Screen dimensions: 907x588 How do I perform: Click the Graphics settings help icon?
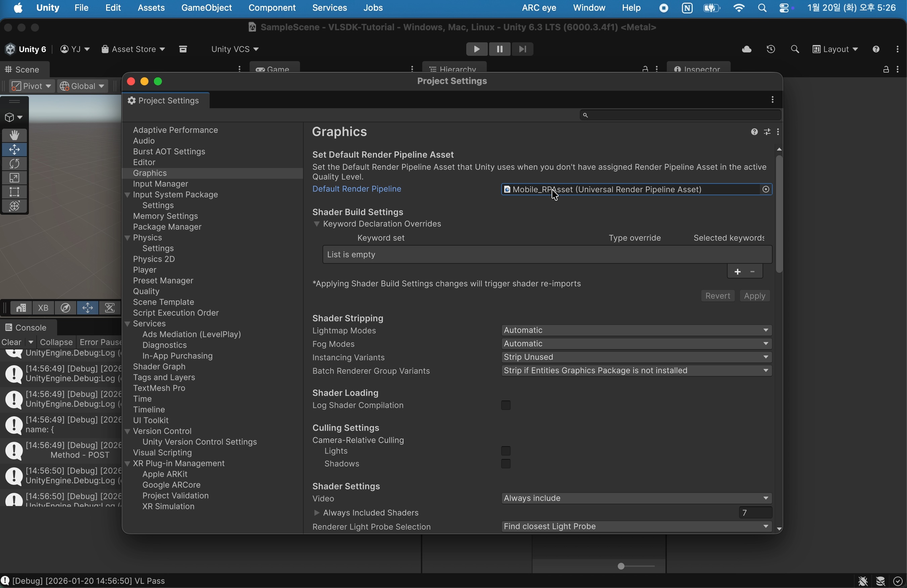click(754, 132)
